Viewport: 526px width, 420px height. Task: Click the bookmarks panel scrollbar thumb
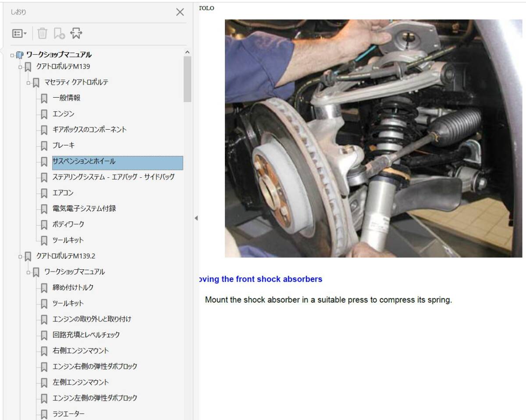[x=187, y=79]
